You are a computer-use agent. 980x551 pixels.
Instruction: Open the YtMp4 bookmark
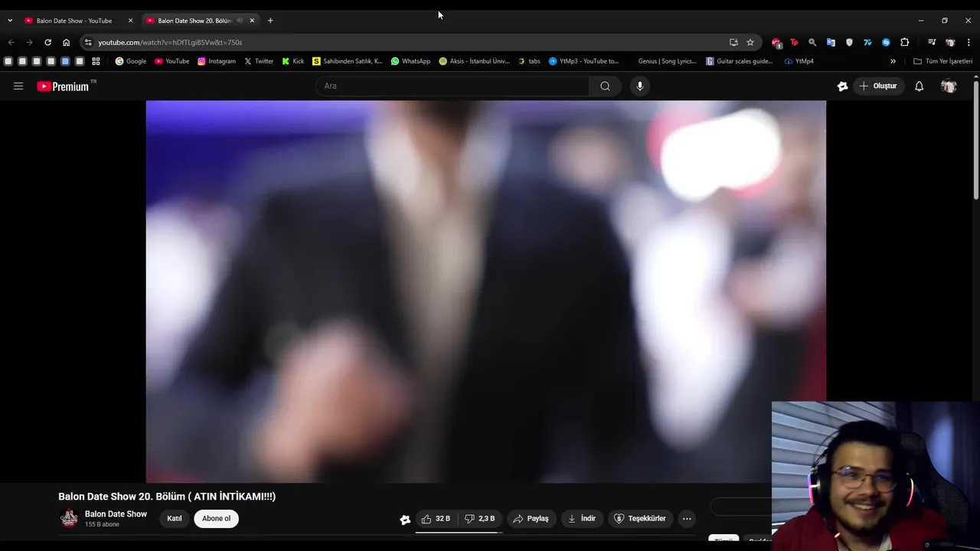(799, 61)
